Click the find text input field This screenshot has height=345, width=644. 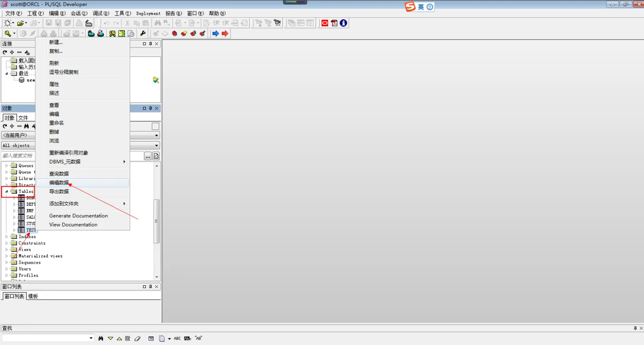click(48, 338)
